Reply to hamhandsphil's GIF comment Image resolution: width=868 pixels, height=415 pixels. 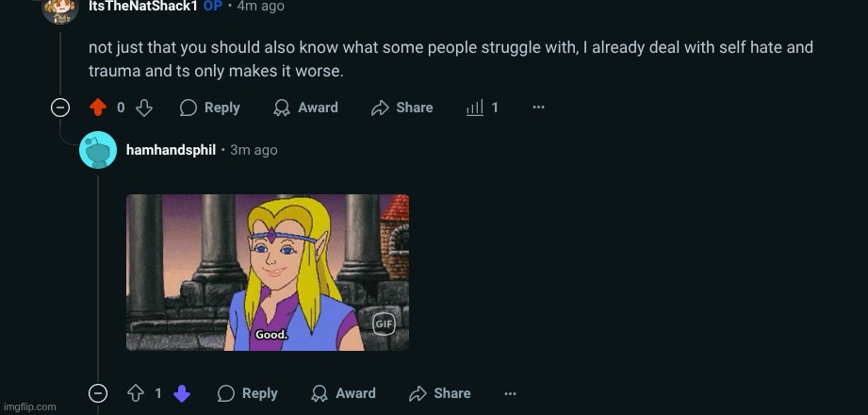[x=248, y=393]
